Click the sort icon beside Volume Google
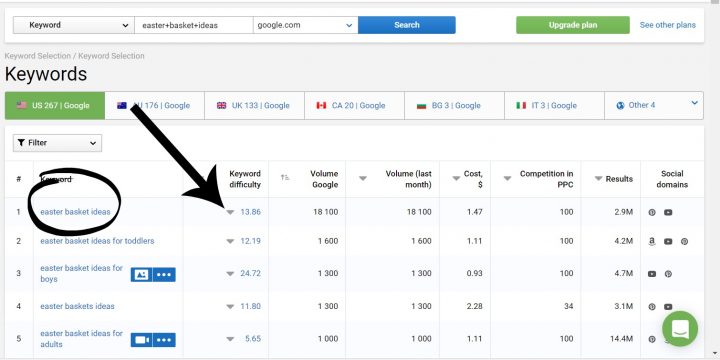The width and height of the screenshot is (720, 360). (285, 178)
